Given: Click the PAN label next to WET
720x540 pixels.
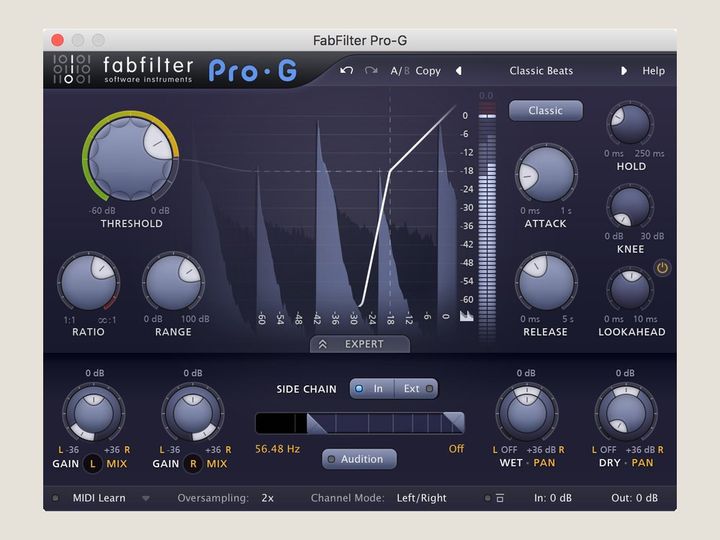Looking at the screenshot, I should (544, 463).
